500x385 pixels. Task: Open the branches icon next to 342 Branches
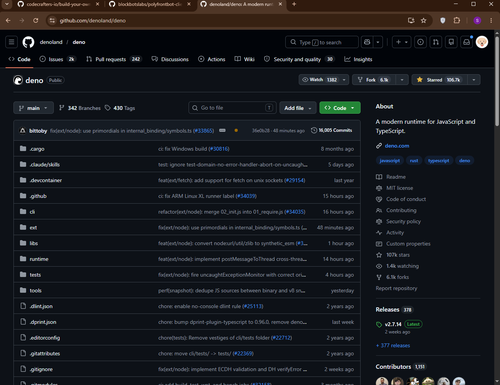62,108
